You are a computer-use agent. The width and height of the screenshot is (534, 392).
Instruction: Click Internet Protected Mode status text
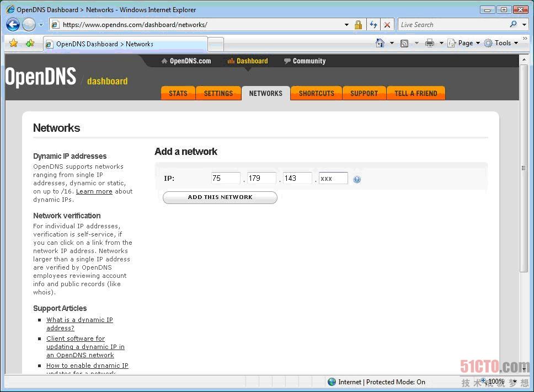[381, 382]
